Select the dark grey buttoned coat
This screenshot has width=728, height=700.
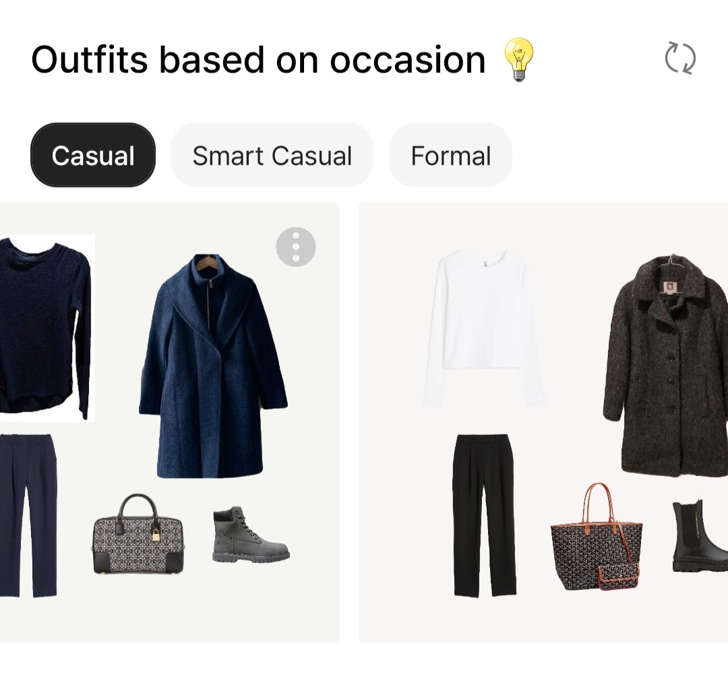click(x=666, y=366)
